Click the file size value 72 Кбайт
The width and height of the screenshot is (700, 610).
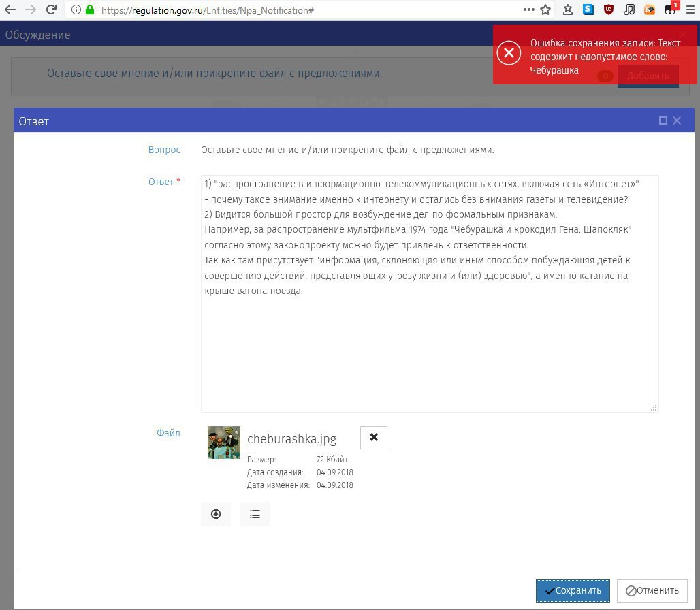click(332, 459)
